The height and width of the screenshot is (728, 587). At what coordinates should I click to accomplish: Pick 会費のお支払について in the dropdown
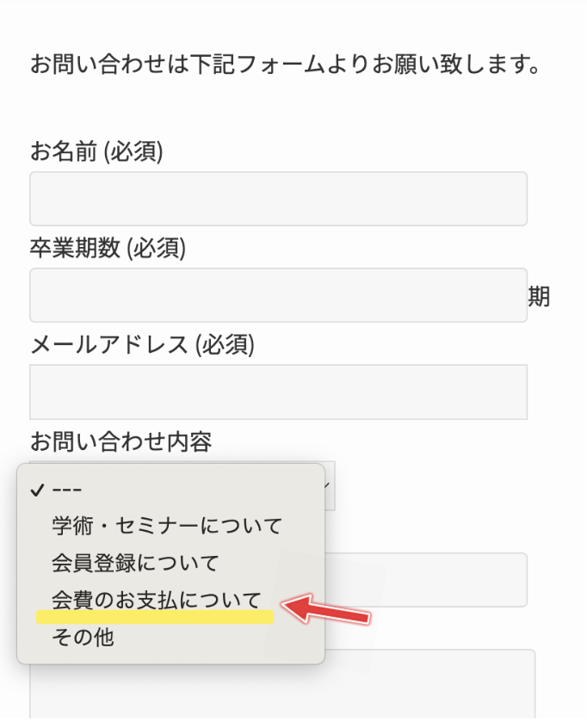pos(156,599)
